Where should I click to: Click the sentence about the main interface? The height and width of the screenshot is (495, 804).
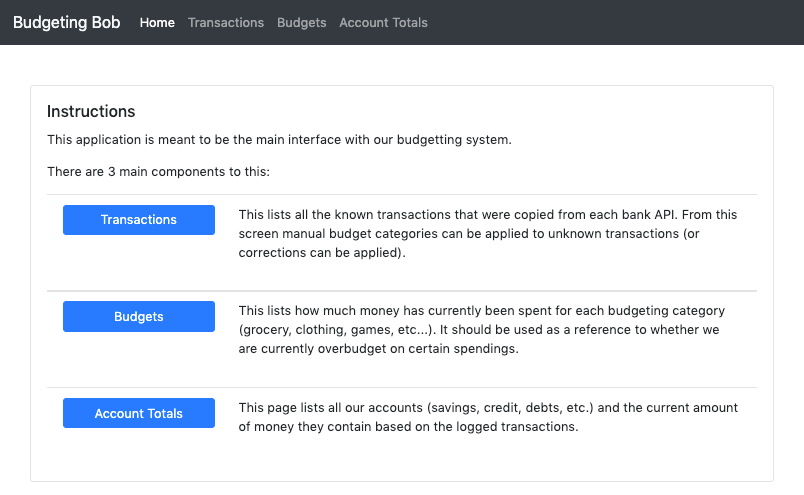tap(279, 140)
